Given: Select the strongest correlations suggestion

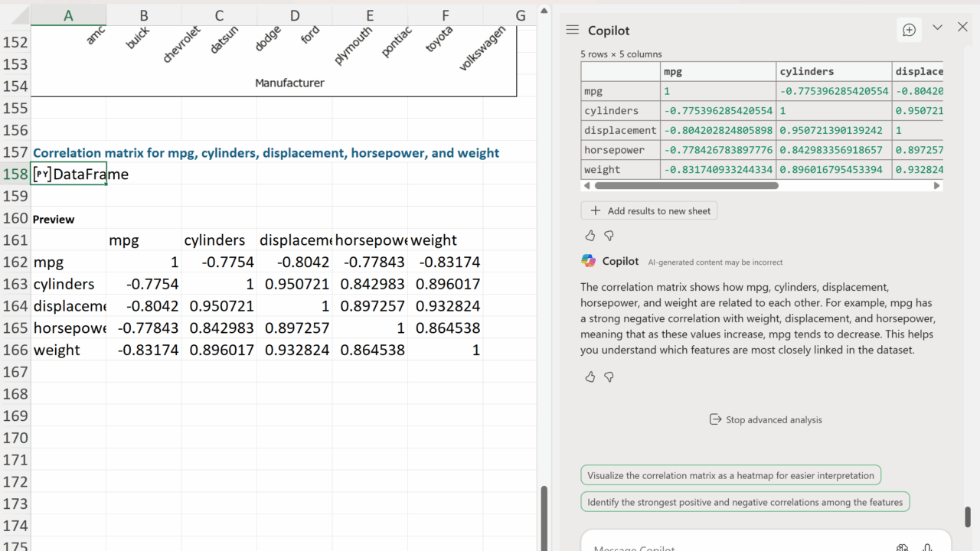Looking at the screenshot, I should [x=745, y=503].
